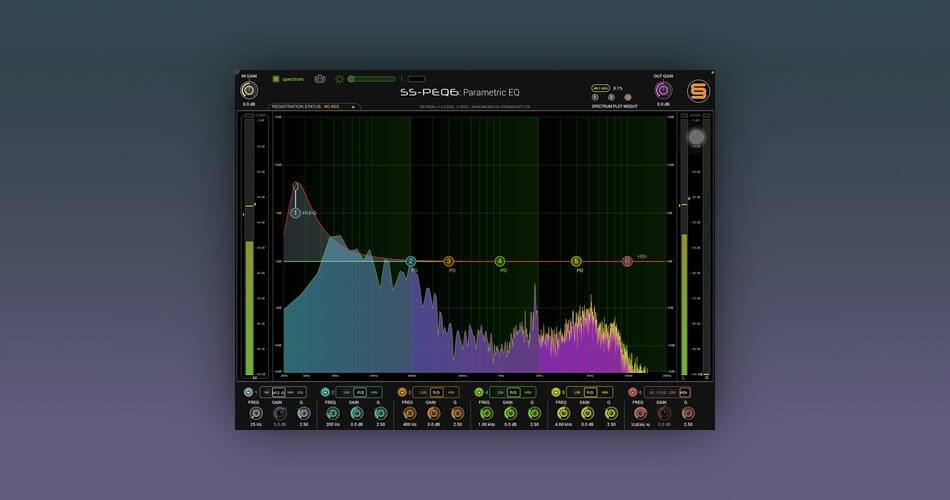The width and height of the screenshot is (950, 500).
Task: Click the red dot beside registration status
Action: 353,107
